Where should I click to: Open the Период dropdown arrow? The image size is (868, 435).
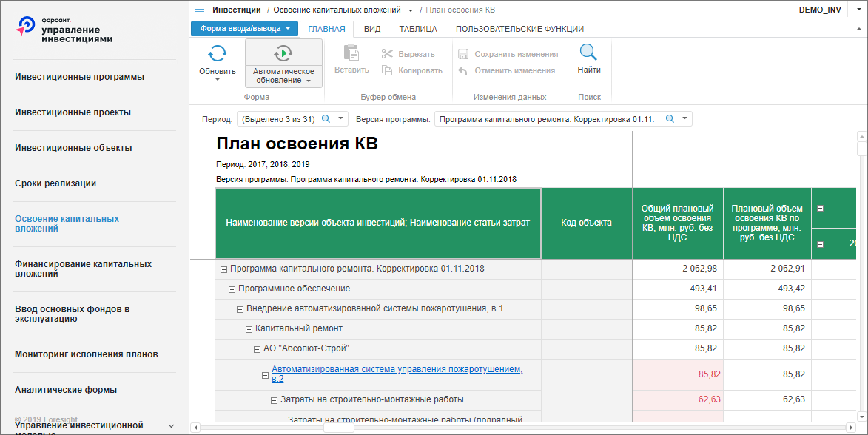pos(341,118)
